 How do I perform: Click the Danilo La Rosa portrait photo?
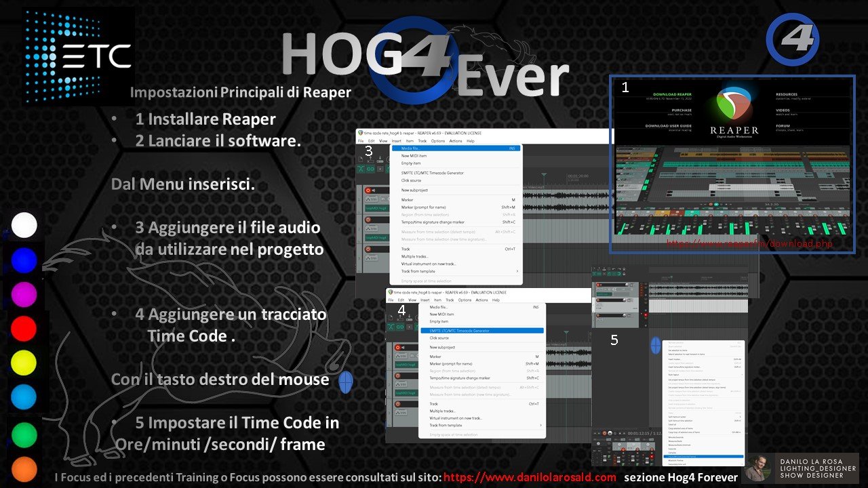click(758, 468)
